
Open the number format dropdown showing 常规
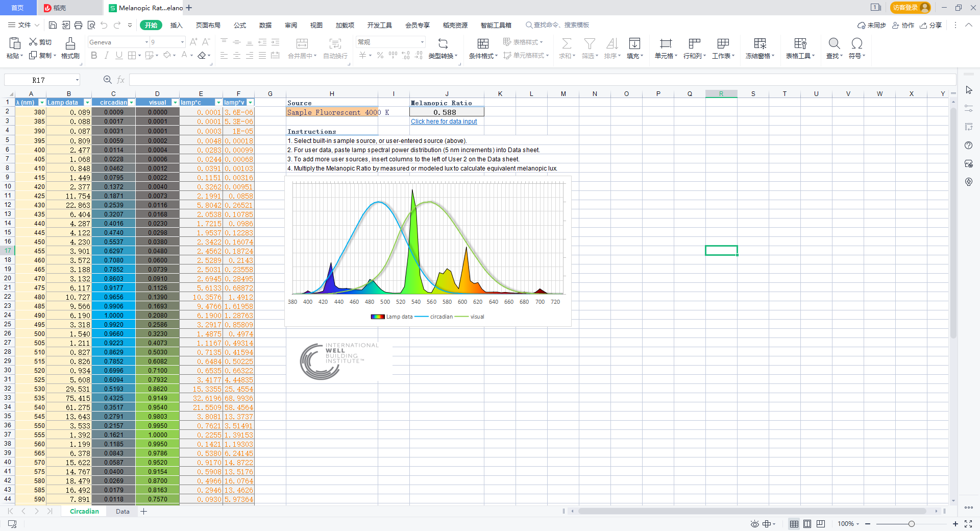(422, 42)
